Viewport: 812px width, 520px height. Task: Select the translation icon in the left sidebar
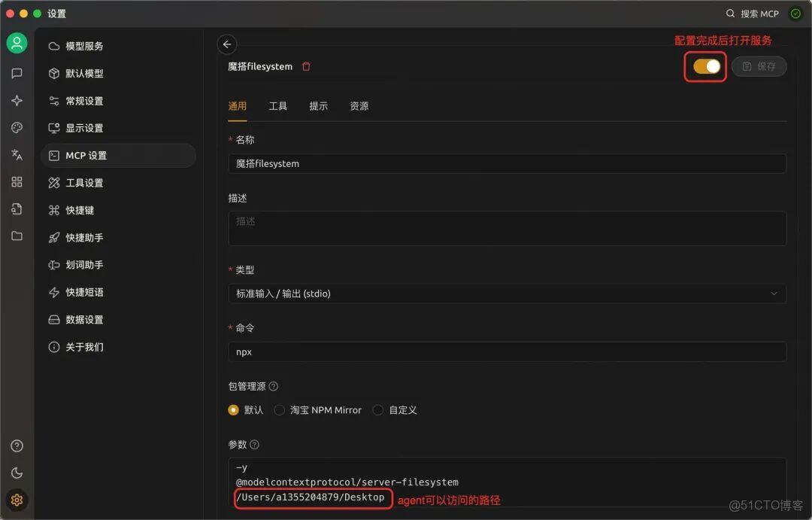[17, 154]
